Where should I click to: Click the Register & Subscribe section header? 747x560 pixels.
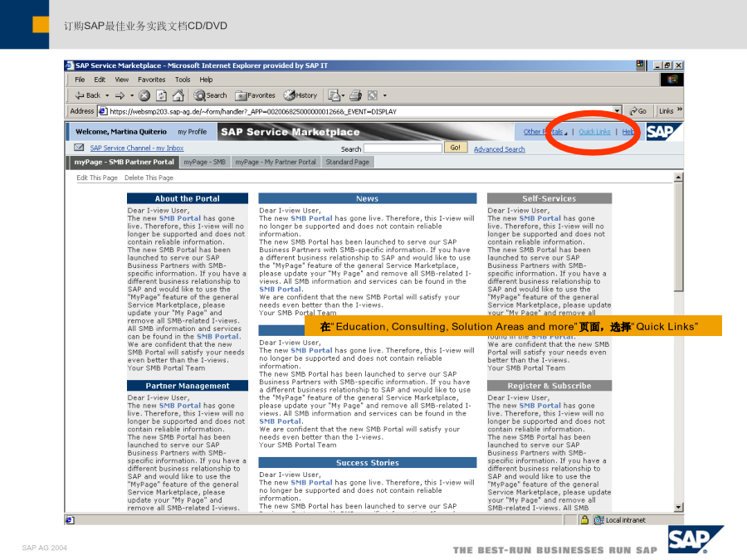[x=549, y=386]
